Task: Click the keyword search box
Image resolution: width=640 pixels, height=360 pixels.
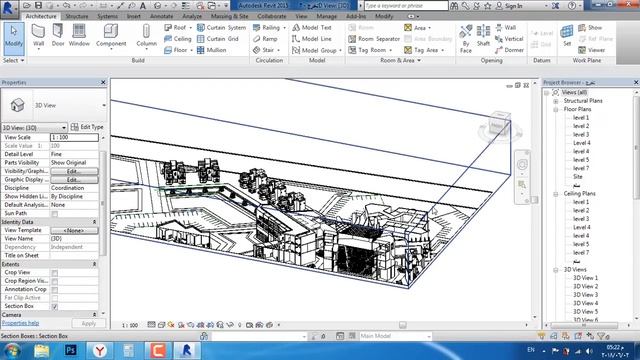Action: click(x=406, y=6)
